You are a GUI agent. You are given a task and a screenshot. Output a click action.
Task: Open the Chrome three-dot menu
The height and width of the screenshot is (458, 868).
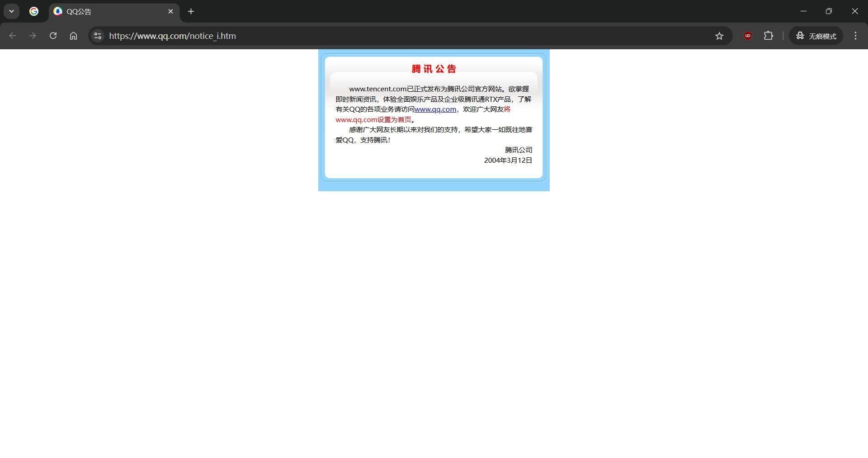coord(855,36)
